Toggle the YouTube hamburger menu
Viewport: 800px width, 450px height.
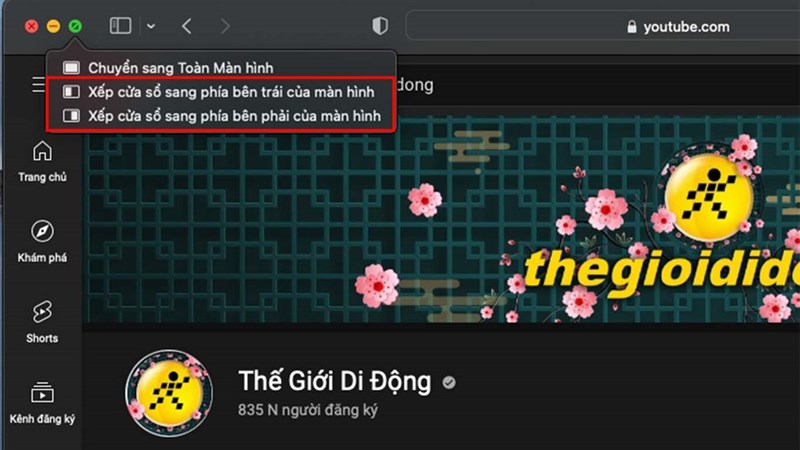[x=39, y=85]
